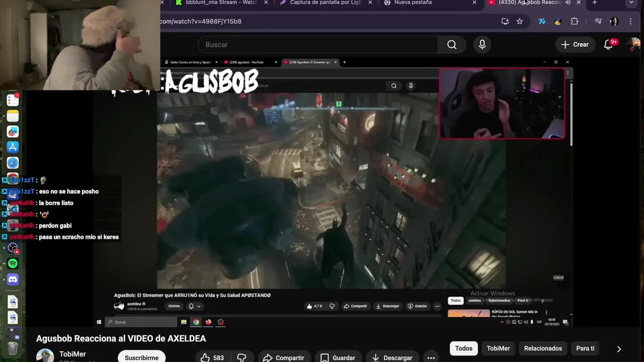Open the Extensions puzzle icon
Image resolution: width=644 pixels, height=362 pixels.
(575, 21)
